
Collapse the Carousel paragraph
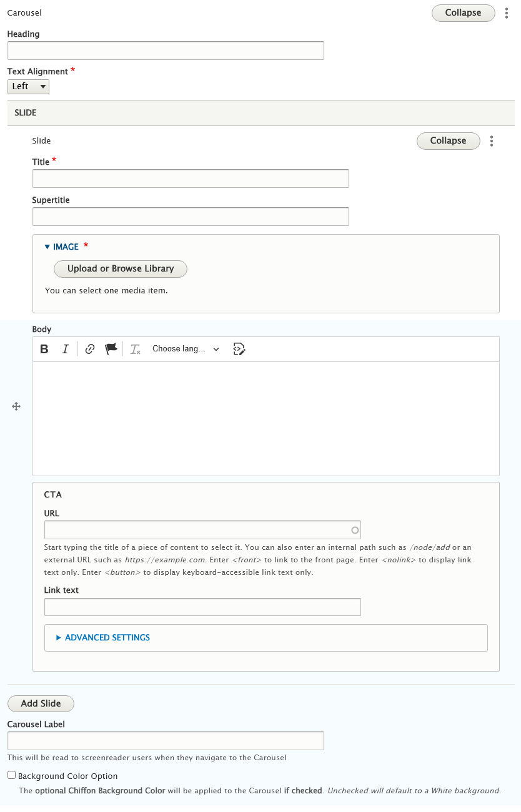464,13
